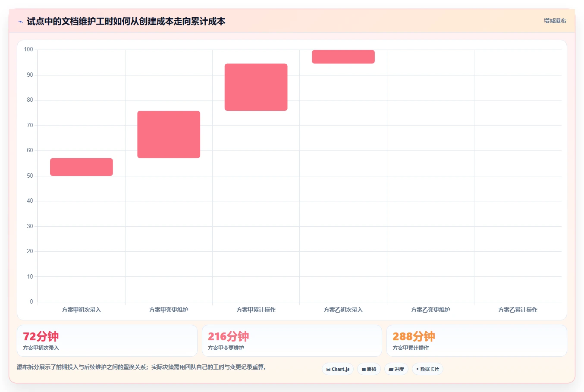584x392 pixels.
Task: Open the 72分钟 data card
Action: (107, 341)
